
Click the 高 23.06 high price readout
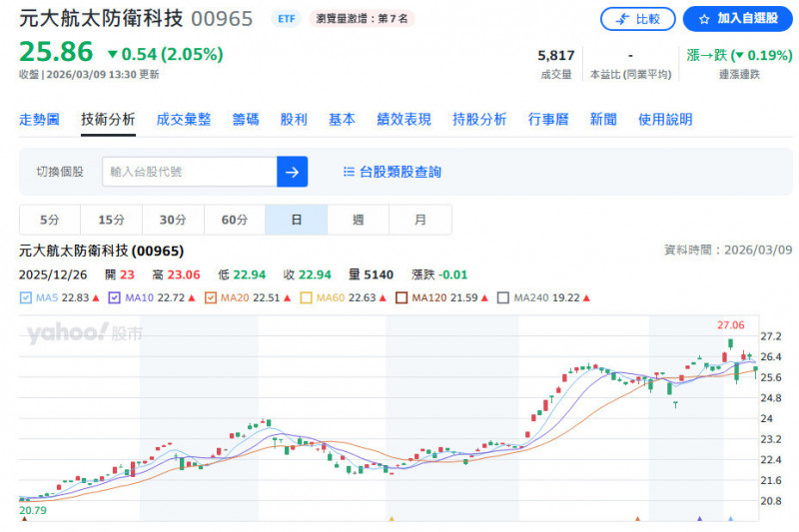[x=177, y=274]
